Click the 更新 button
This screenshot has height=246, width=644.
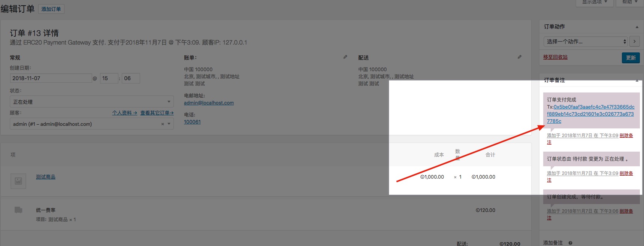point(631,58)
